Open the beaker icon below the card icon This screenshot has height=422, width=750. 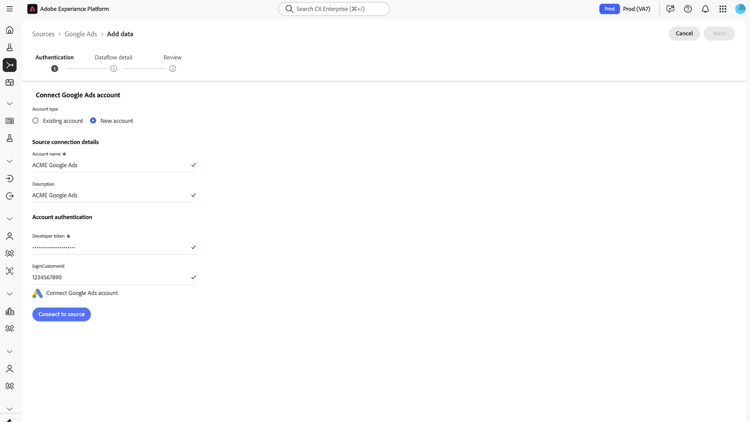[x=10, y=138]
